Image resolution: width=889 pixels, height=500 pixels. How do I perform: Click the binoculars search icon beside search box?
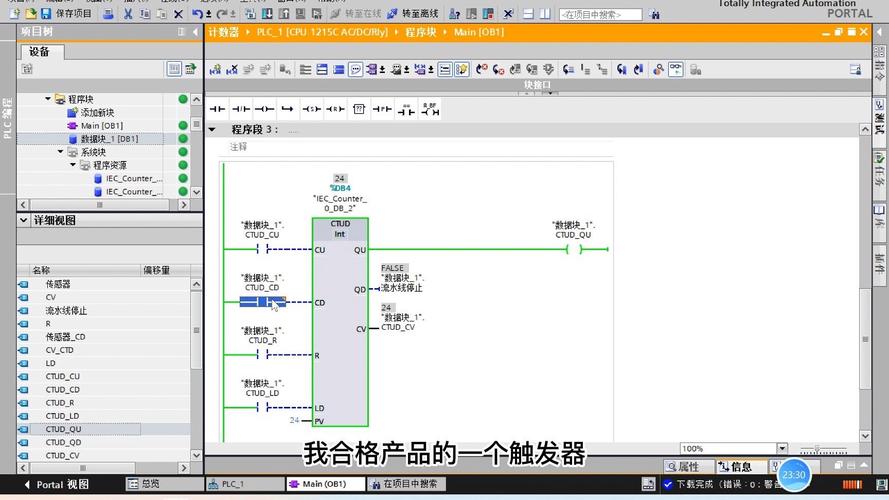point(654,14)
